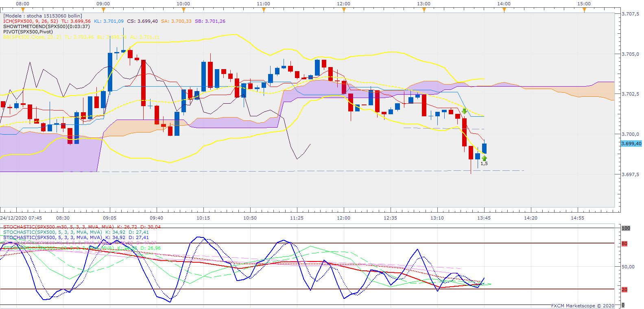
Task: Click the stochastic '20' level label
Action: pos(624,289)
